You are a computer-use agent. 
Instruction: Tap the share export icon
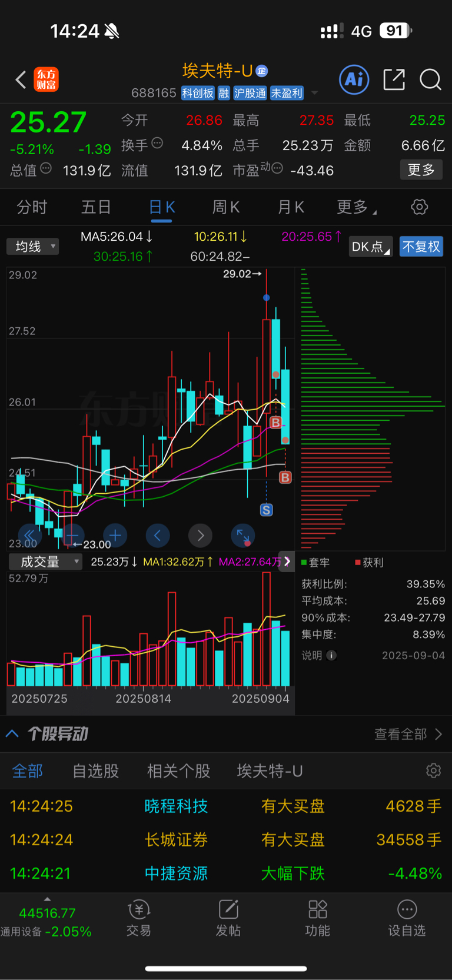(x=394, y=79)
